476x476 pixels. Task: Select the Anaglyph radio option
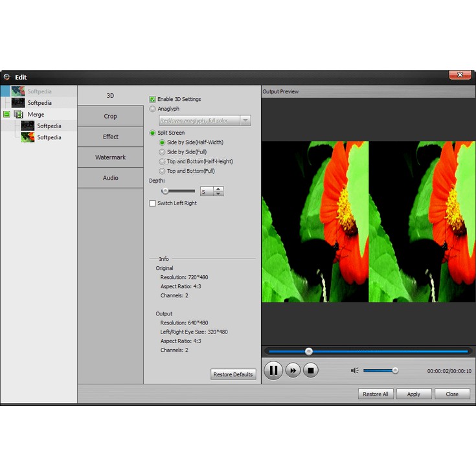(153, 109)
